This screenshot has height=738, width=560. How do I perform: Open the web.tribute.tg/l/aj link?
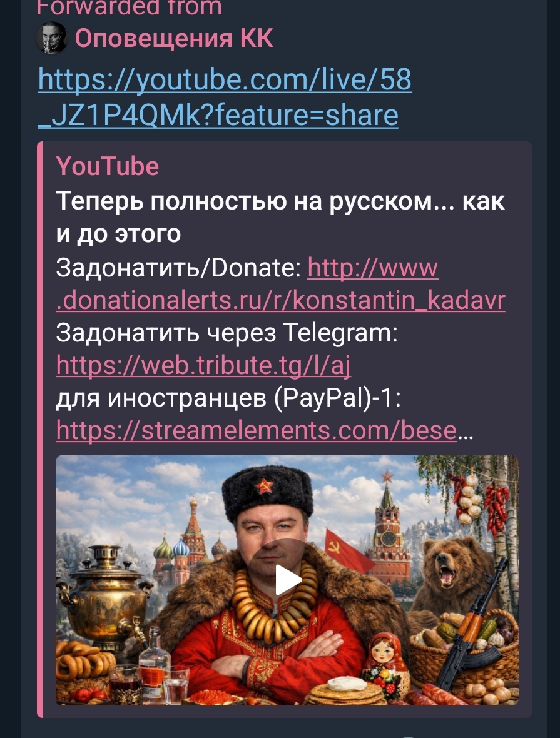point(203,366)
